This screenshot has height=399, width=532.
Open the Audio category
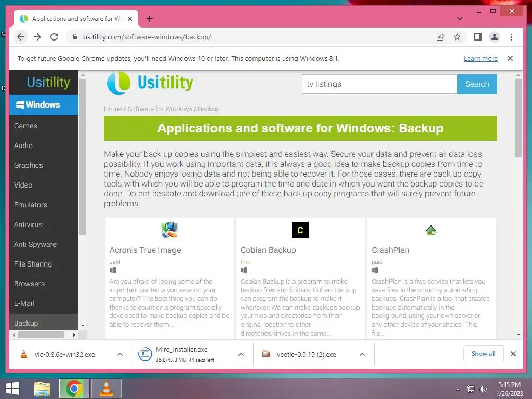tap(23, 145)
